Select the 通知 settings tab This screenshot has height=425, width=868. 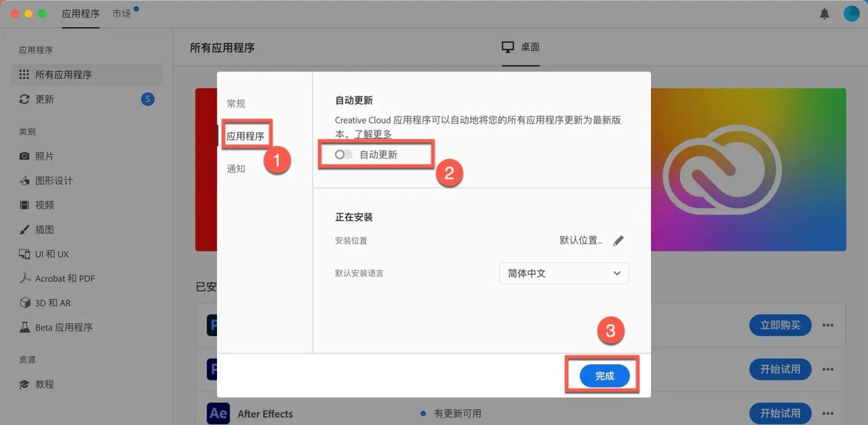coord(235,168)
